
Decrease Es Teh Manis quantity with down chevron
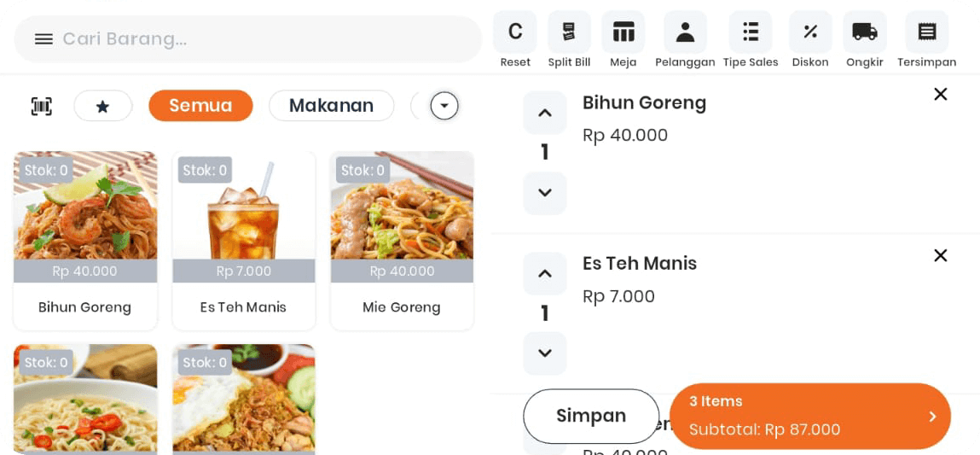tap(545, 353)
